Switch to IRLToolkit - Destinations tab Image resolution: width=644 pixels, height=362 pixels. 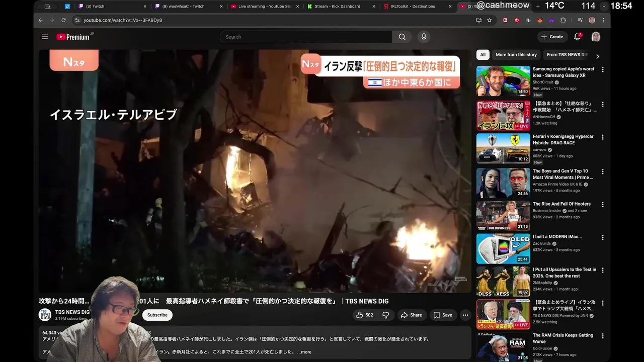tap(417, 7)
